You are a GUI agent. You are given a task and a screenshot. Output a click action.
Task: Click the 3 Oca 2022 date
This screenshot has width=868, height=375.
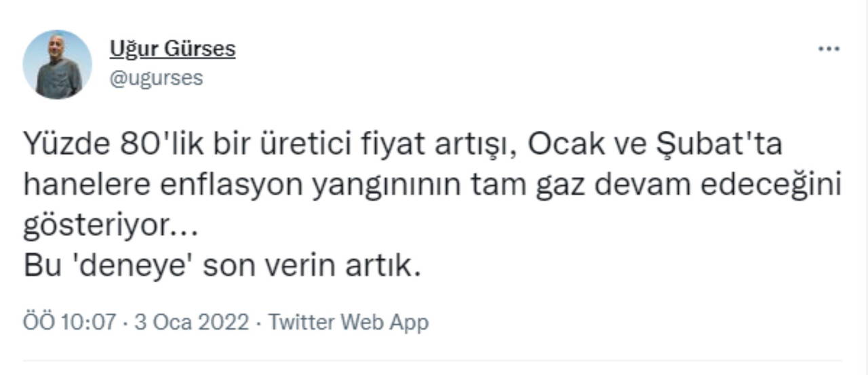tap(192, 321)
